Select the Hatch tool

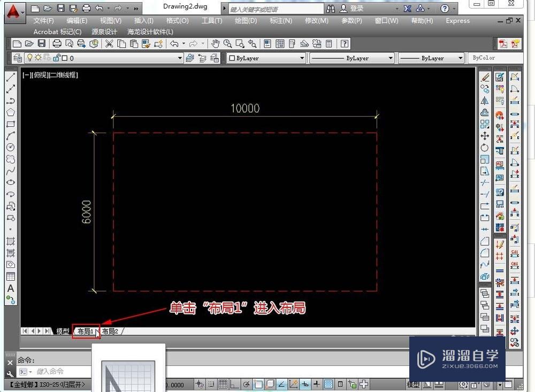click(x=11, y=241)
